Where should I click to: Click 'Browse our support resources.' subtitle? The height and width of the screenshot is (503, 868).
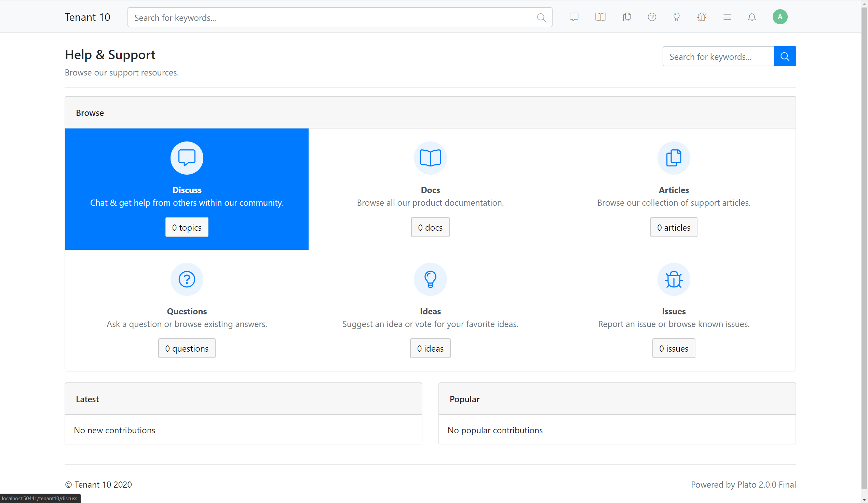tap(122, 73)
